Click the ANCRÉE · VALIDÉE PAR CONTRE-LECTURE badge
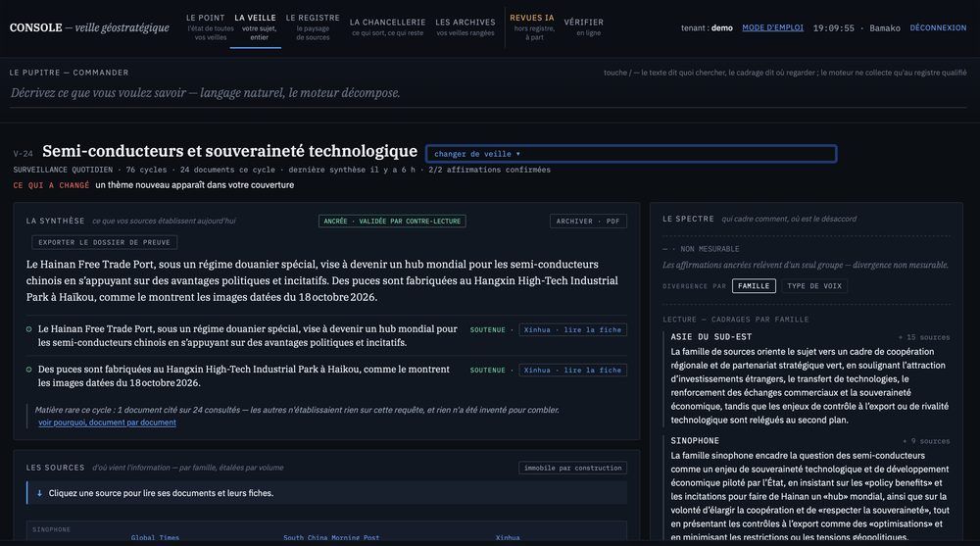This screenshot has height=546, width=980. coord(392,222)
